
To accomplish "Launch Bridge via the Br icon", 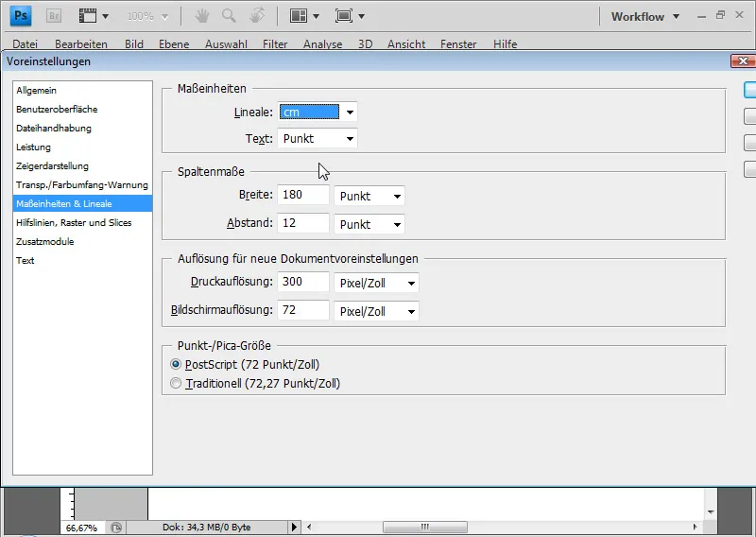I will tap(54, 16).
